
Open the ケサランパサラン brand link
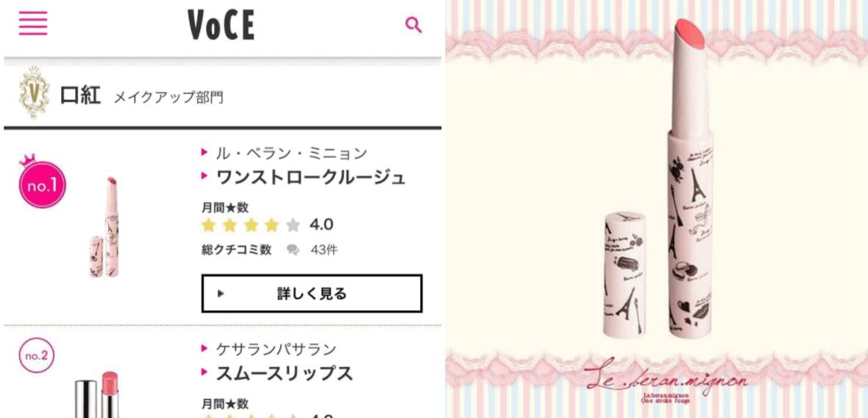pos(276,350)
